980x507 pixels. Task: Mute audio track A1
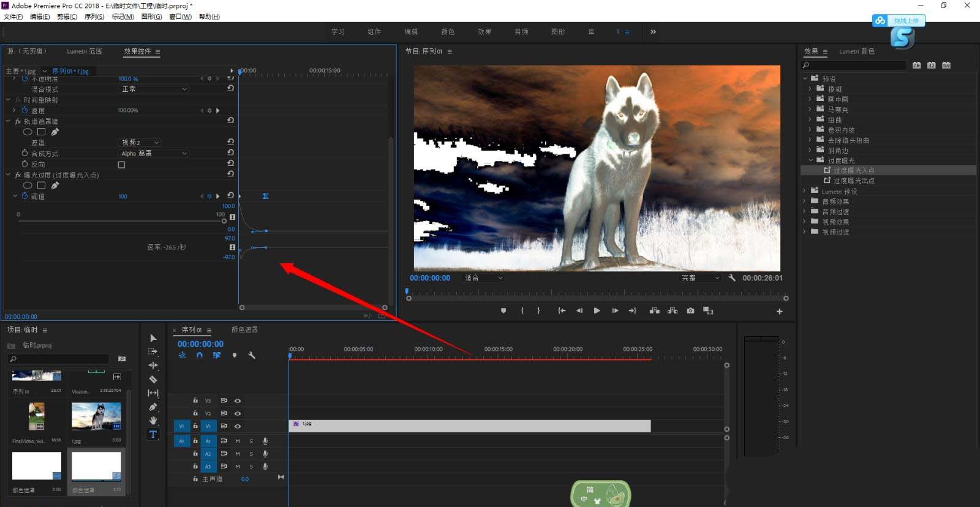(238, 441)
